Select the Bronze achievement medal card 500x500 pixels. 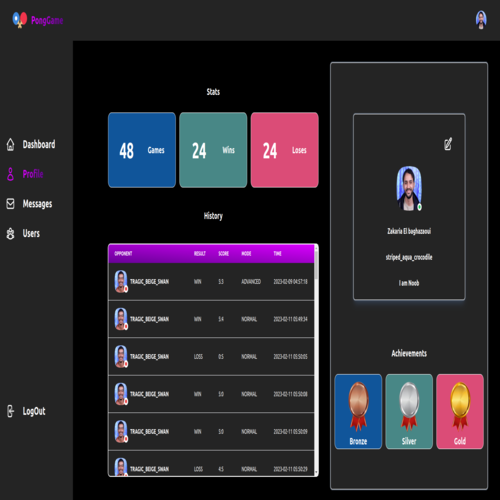[x=358, y=411]
